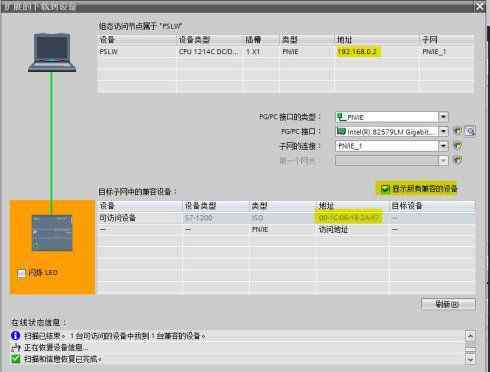This screenshot has height=372, width=490.
Task: Toggle show all compatible devices checkbox
Action: pyautogui.click(x=385, y=189)
